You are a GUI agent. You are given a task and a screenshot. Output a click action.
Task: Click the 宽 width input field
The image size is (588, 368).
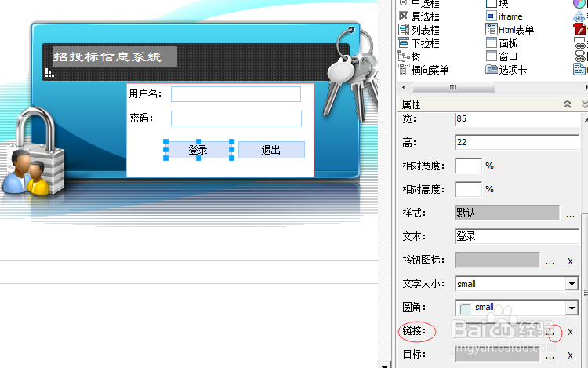coord(517,119)
